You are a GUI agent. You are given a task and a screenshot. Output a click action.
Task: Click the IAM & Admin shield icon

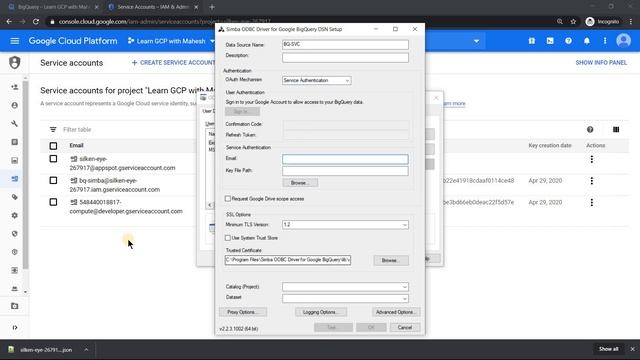point(15,62)
